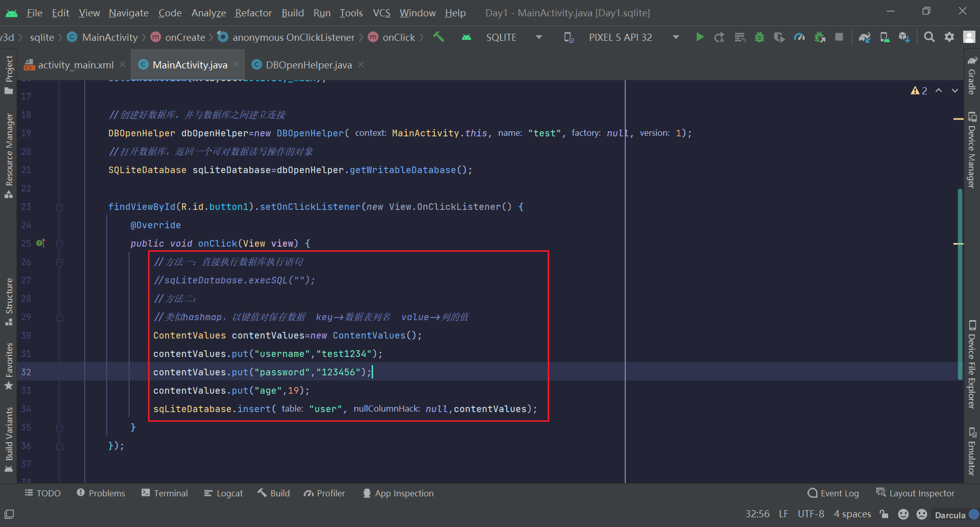Click the sad smiley feedback icon
Image resolution: width=980 pixels, height=527 pixels.
922,514
